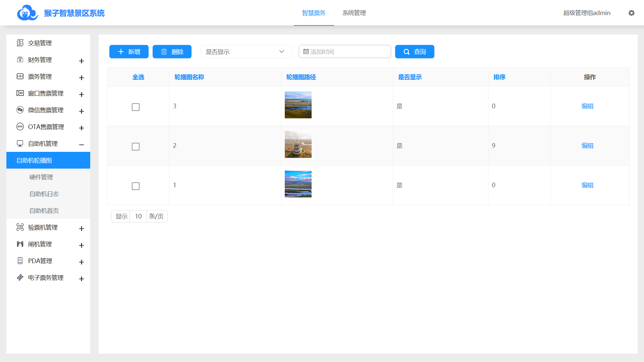
Task: Expand 验票机管理 with its plus sign
Action: (x=81, y=229)
